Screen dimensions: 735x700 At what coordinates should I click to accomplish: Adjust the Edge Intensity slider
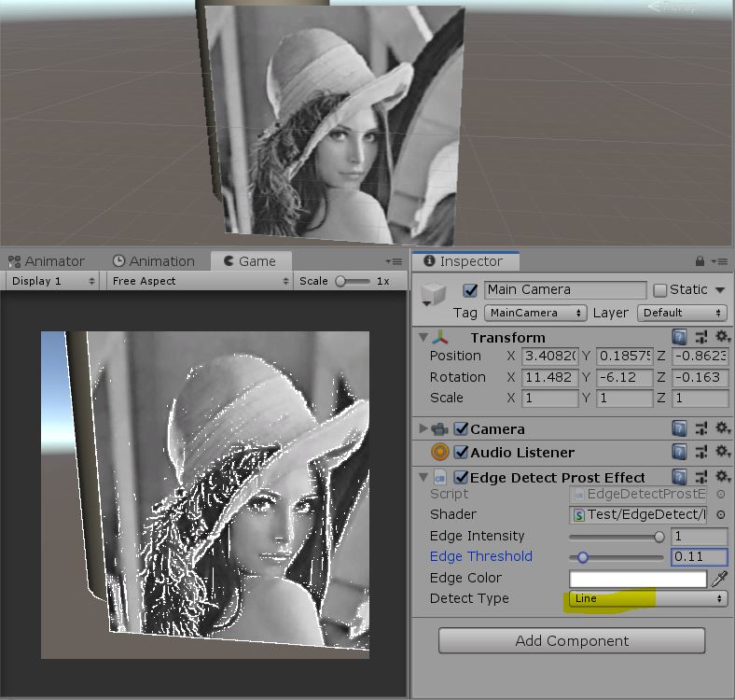(617, 537)
